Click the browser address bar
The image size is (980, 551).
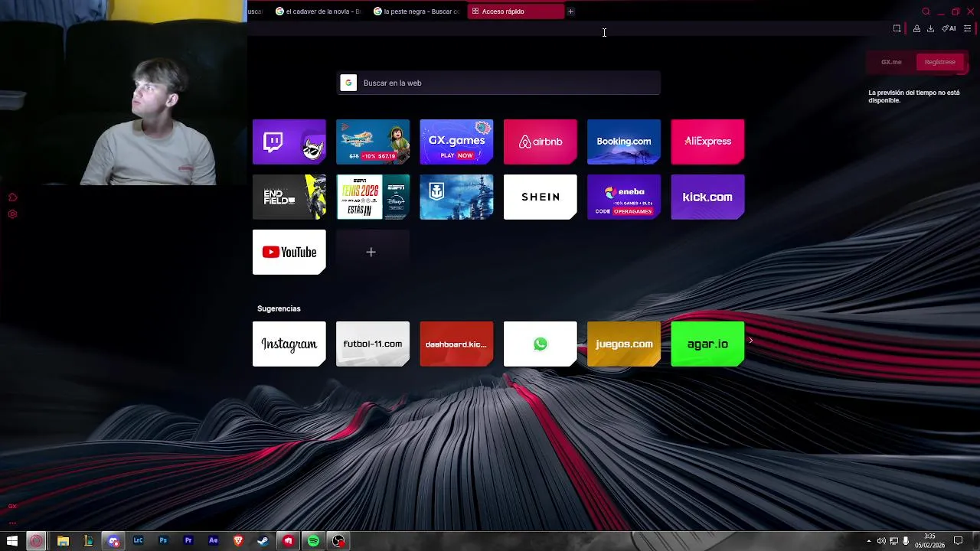[567, 28]
